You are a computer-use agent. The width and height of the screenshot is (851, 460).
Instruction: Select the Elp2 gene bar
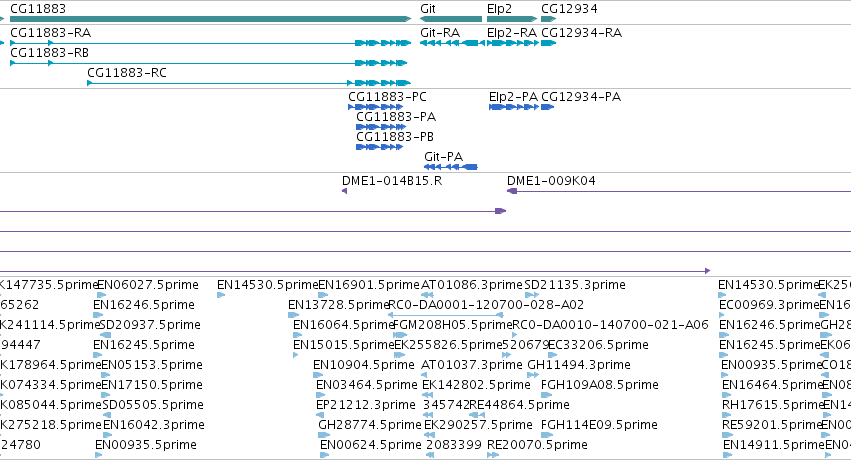pyautogui.click(x=512, y=19)
